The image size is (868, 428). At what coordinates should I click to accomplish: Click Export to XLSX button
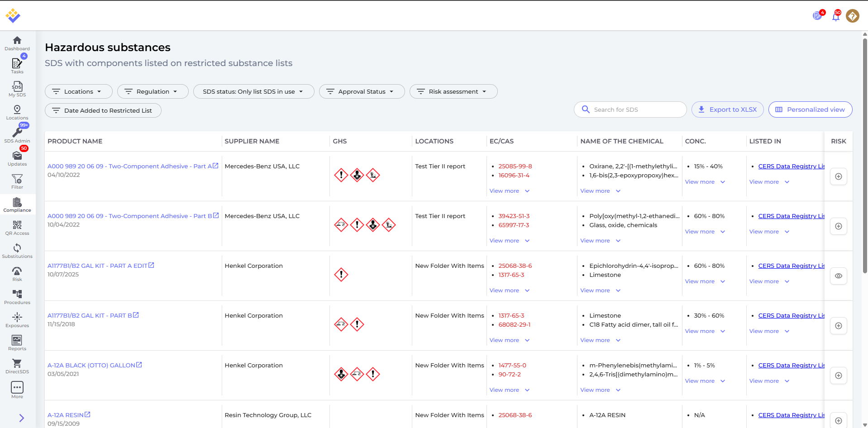coord(727,109)
